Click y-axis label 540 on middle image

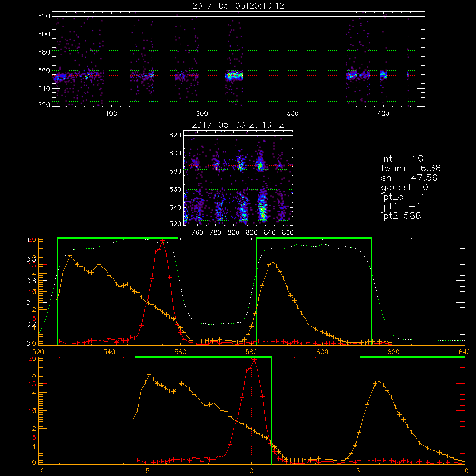click(175, 208)
